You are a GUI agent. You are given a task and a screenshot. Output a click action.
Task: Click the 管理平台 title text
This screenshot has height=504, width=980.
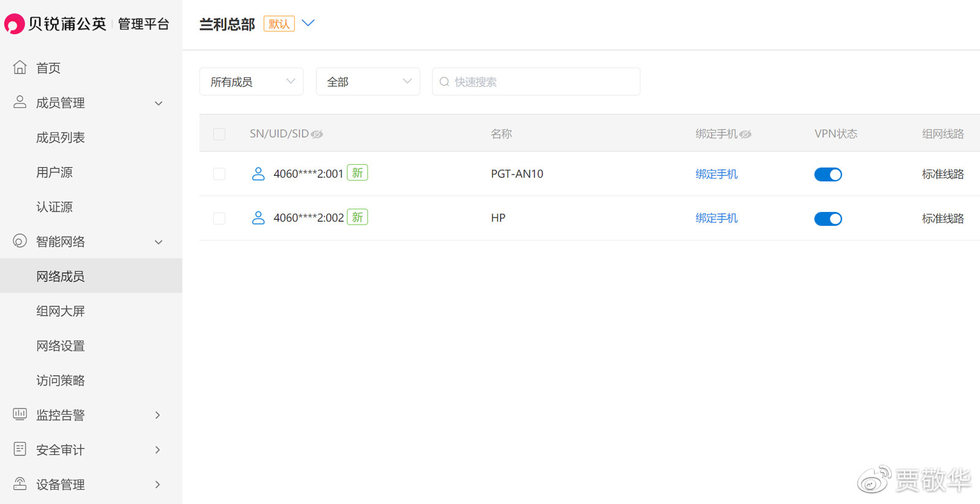point(143,24)
